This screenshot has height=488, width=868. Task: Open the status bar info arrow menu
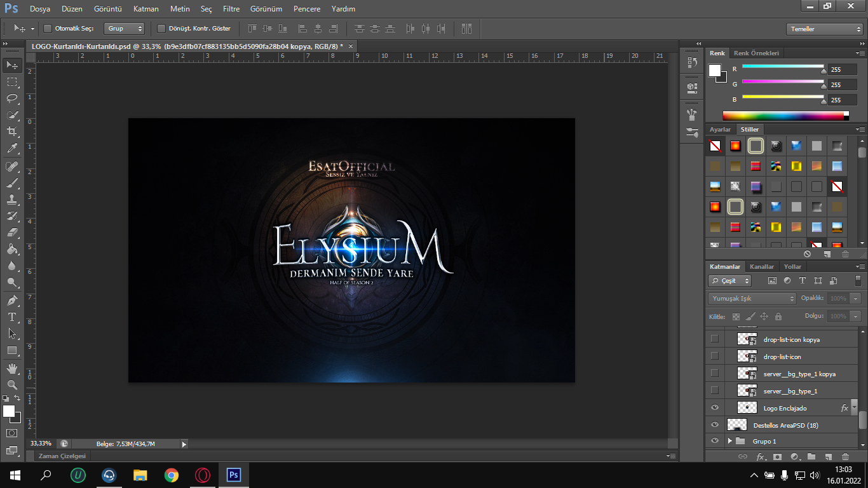[x=184, y=444]
